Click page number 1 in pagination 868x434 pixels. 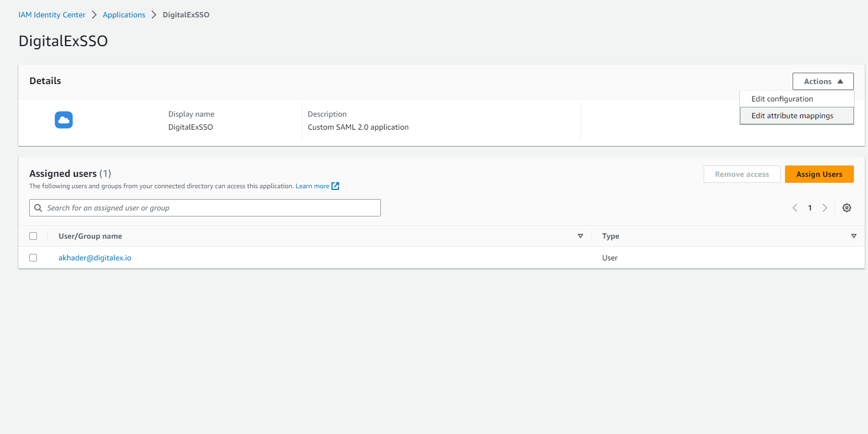[x=810, y=208]
